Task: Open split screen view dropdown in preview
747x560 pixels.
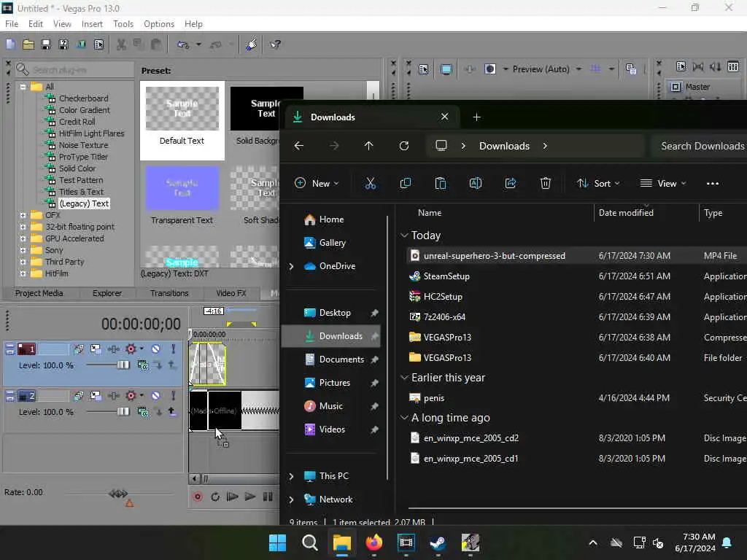Action: click(506, 69)
